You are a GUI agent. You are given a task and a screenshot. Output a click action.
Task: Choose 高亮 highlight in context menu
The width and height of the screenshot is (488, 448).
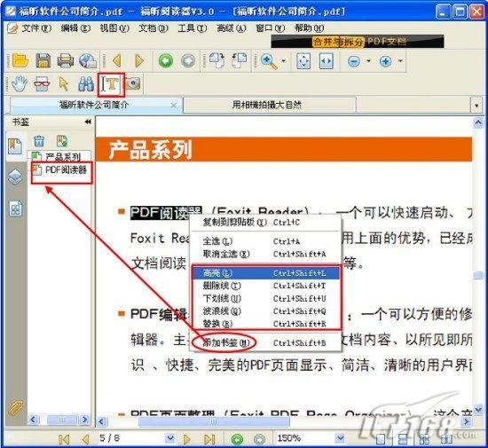(266, 273)
